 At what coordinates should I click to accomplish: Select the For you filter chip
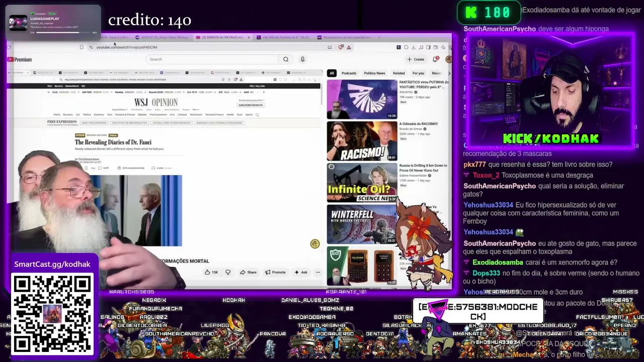(x=418, y=73)
